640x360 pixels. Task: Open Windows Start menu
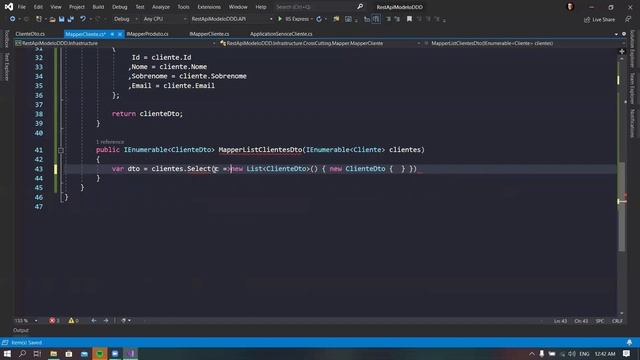coord(7,353)
